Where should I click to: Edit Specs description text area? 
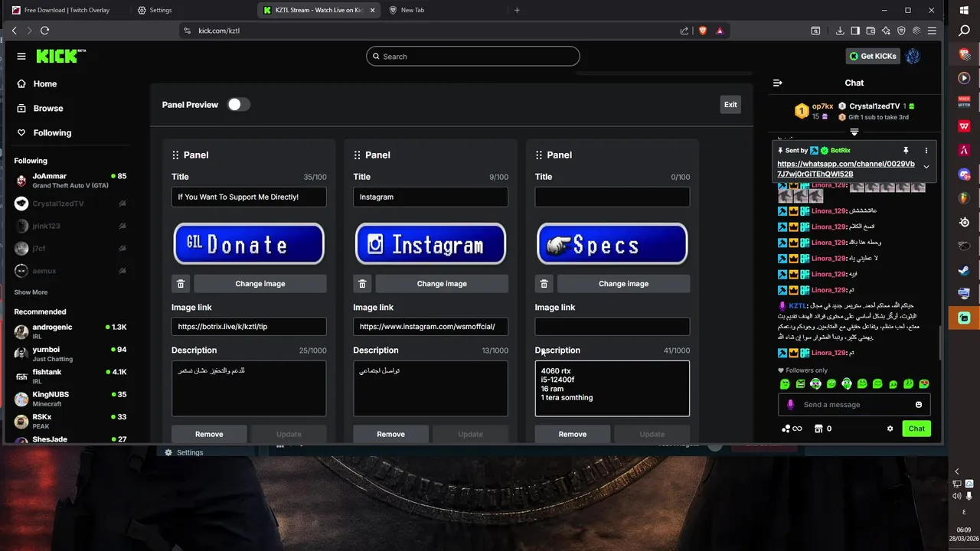(612, 389)
